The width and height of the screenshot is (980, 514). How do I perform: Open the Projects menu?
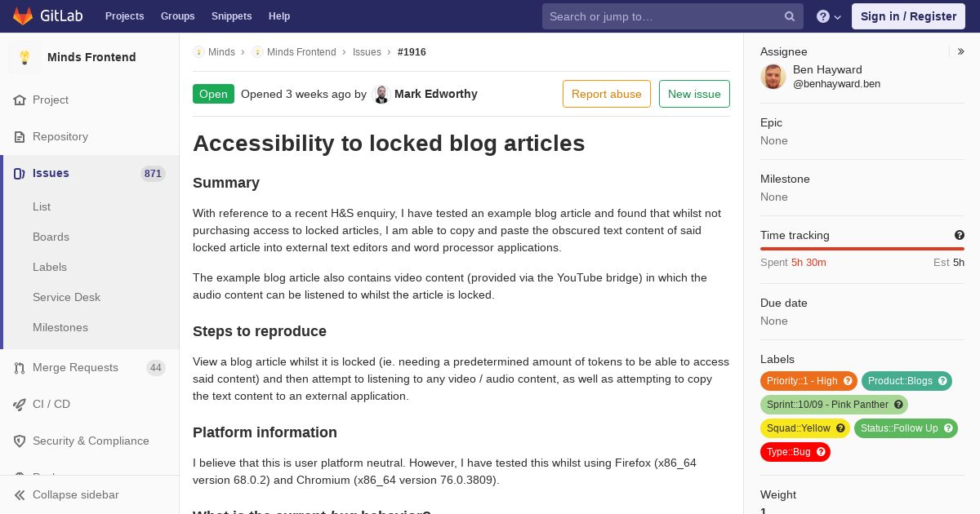(124, 16)
